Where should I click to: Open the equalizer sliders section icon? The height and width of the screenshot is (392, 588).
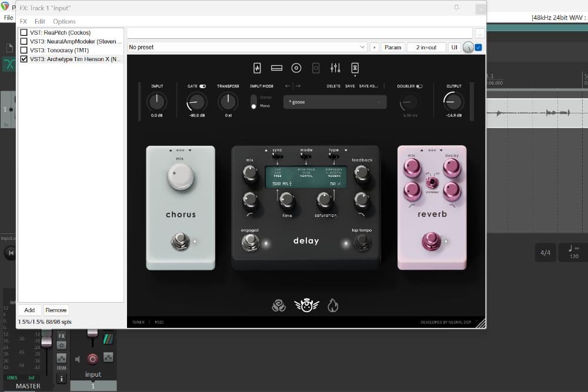[x=335, y=68]
